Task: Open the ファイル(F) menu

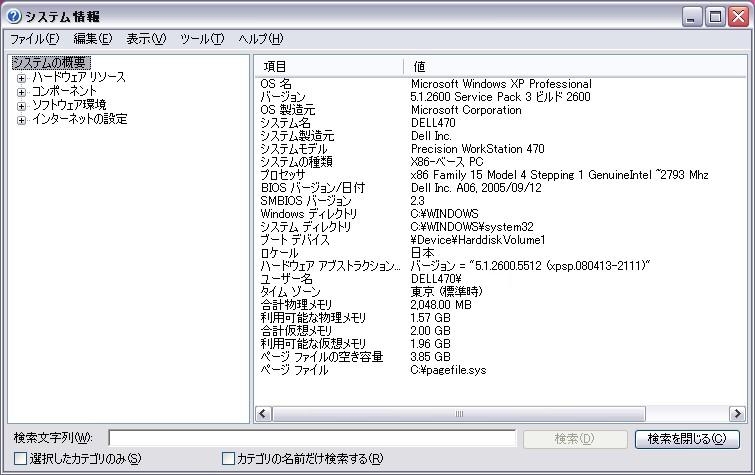Action: tap(35, 39)
